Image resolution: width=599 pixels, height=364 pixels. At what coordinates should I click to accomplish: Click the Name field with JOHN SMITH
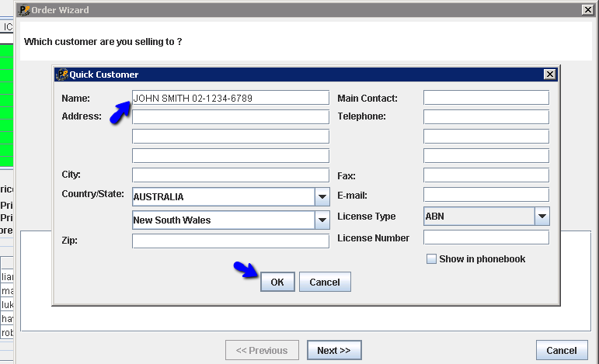231,99
